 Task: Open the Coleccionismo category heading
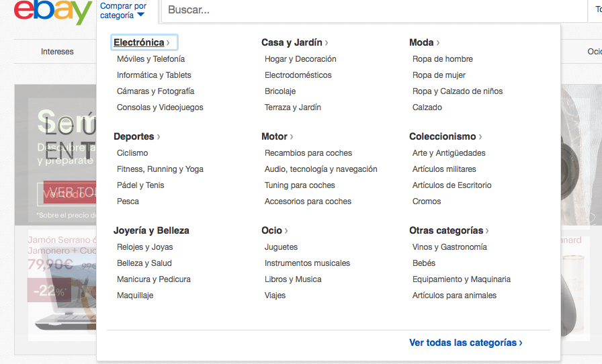point(445,136)
